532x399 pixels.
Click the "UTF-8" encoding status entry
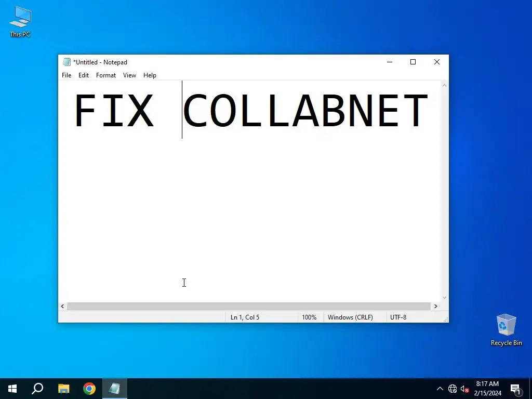pyautogui.click(x=398, y=317)
